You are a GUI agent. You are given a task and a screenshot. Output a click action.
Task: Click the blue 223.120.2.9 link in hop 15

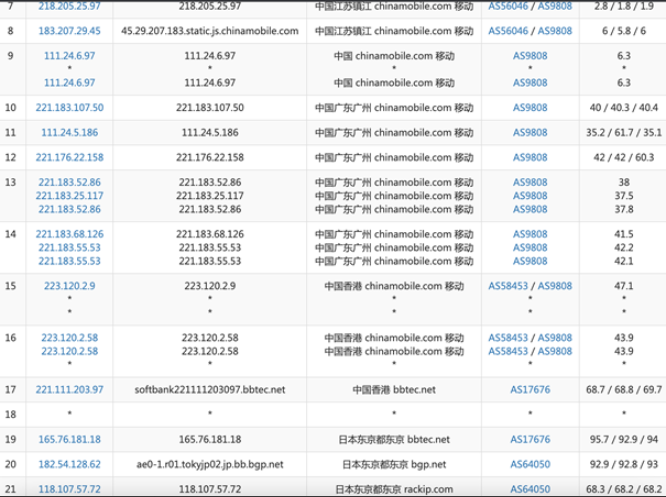(69, 285)
